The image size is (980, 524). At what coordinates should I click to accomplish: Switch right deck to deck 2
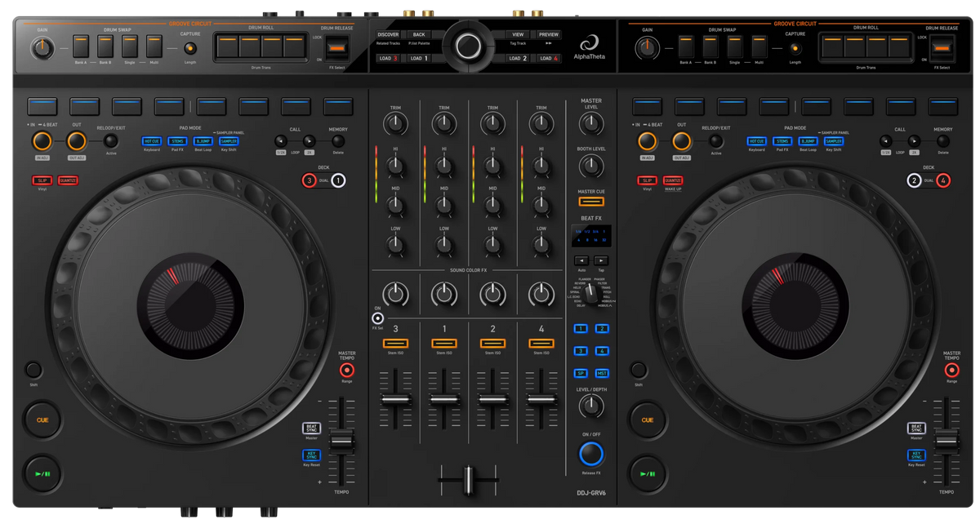tap(915, 180)
